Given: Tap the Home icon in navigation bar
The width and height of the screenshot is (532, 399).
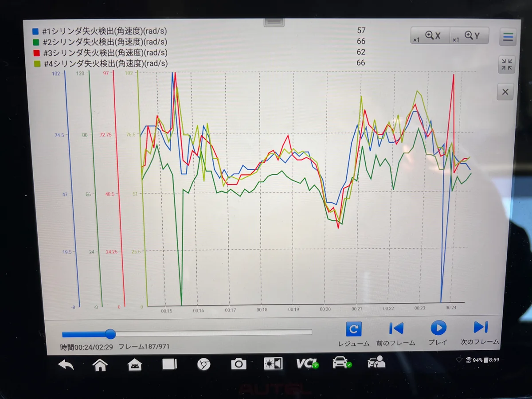Looking at the screenshot, I should [100, 365].
